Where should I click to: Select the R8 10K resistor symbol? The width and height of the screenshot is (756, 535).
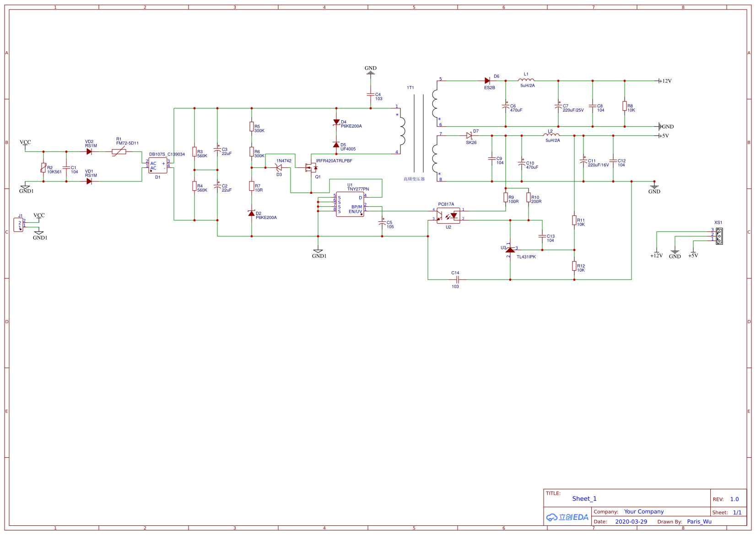(625, 106)
